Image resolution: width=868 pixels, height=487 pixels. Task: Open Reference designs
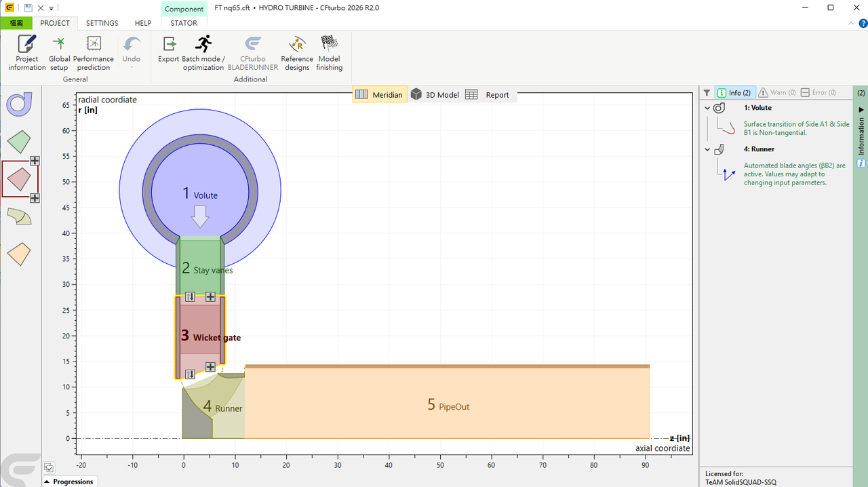(297, 52)
